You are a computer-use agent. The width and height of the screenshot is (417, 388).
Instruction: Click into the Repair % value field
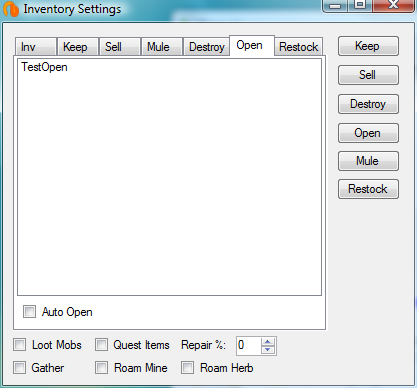click(x=249, y=346)
